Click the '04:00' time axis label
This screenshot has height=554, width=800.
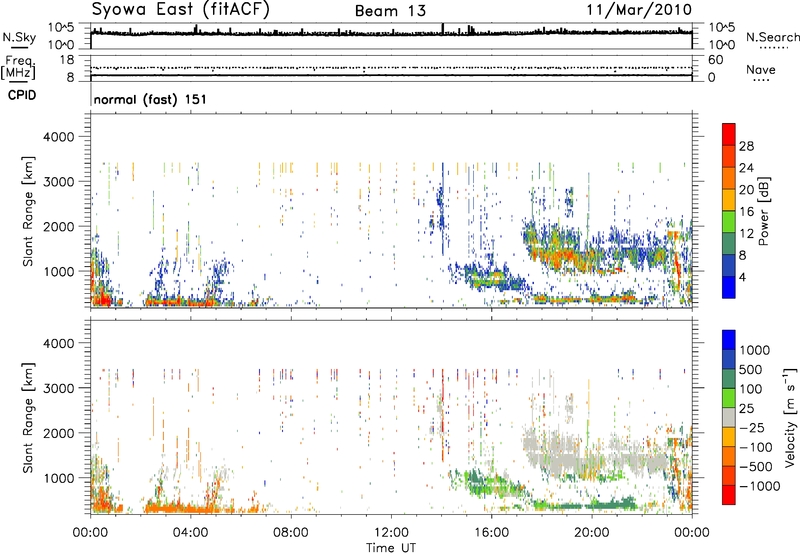point(190,533)
